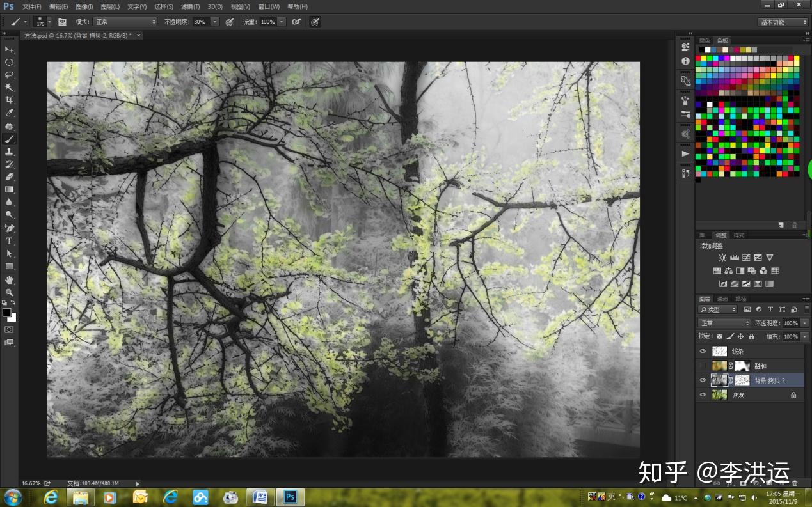Open the brush opacity 30% slider arrow

click(214, 22)
